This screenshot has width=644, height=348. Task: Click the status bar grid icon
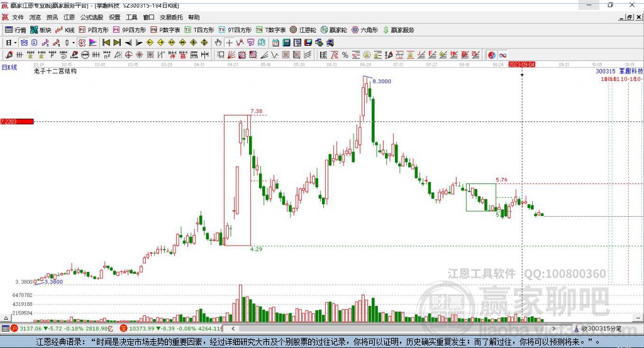point(5,329)
